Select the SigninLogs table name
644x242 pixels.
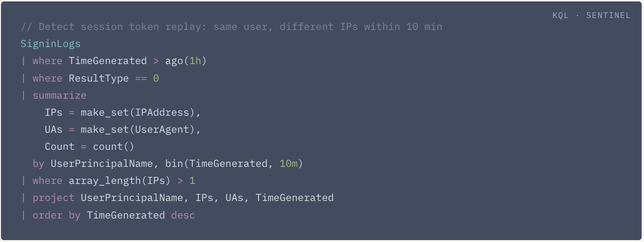pyautogui.click(x=51, y=44)
